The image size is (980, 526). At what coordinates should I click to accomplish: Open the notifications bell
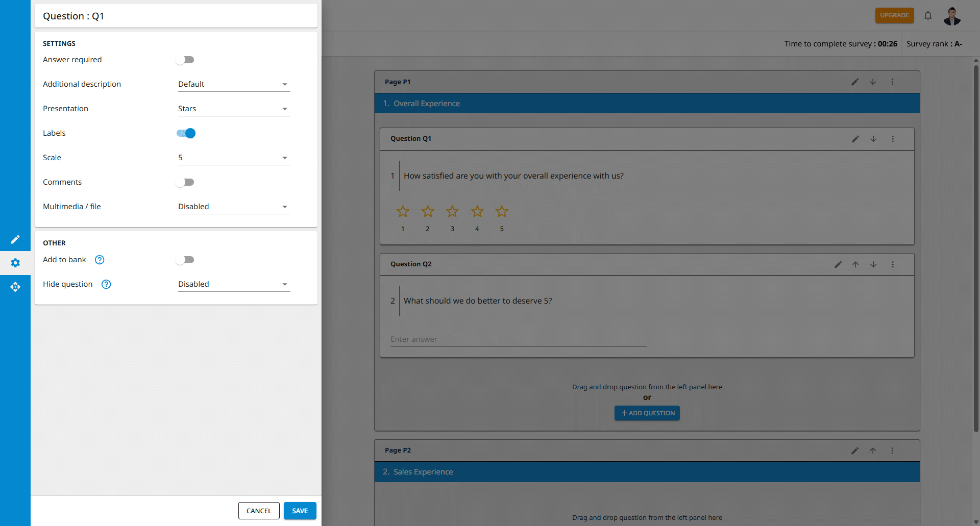(928, 16)
